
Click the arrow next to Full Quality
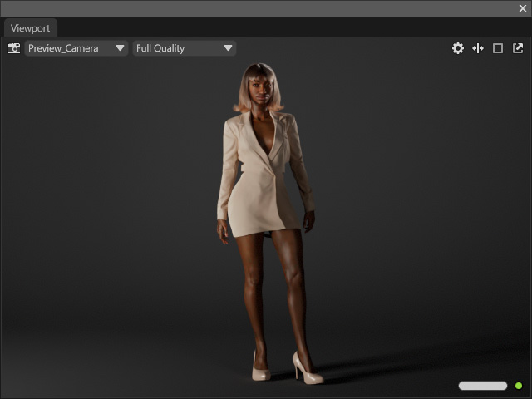point(228,48)
